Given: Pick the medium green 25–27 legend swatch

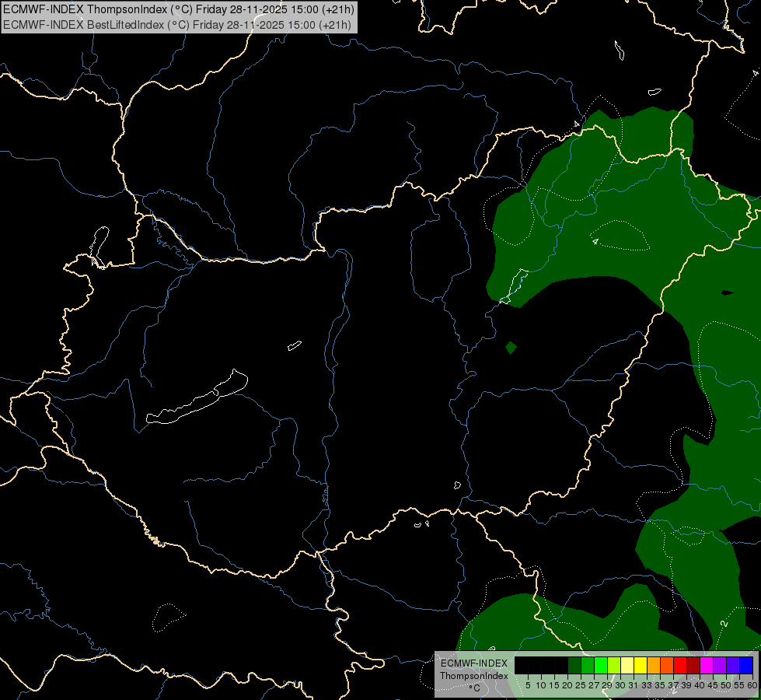Looking at the screenshot, I should coord(587,665).
